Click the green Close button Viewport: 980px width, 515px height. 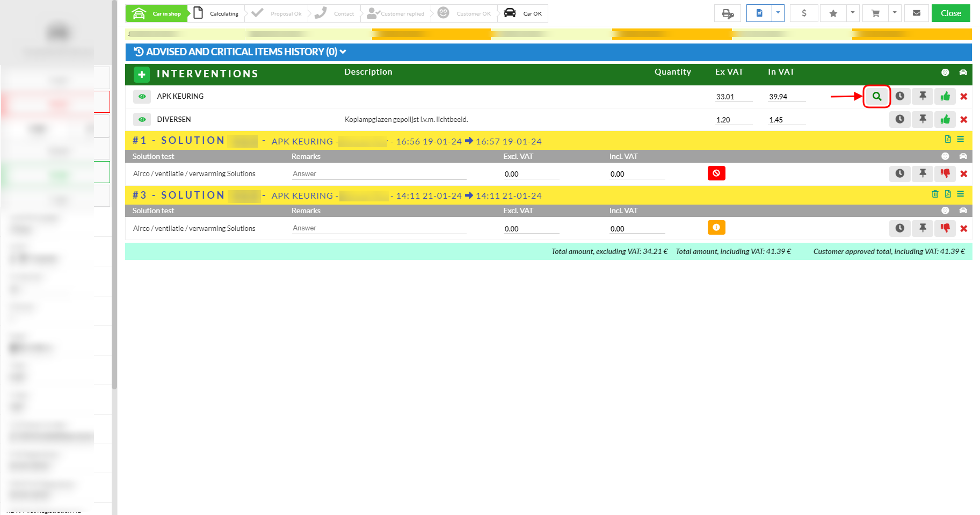pyautogui.click(x=950, y=13)
